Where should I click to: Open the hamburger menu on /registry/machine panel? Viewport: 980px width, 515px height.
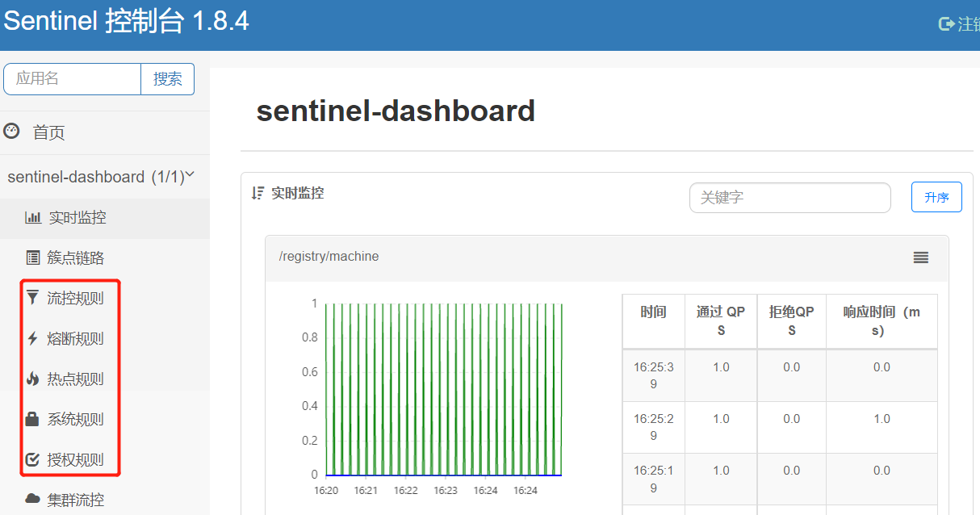coord(920,257)
